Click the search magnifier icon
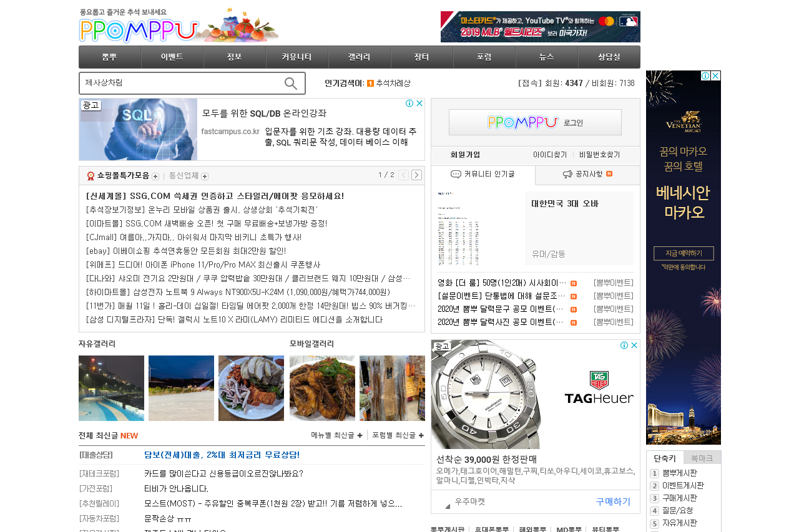The image size is (799, 532). [x=291, y=84]
